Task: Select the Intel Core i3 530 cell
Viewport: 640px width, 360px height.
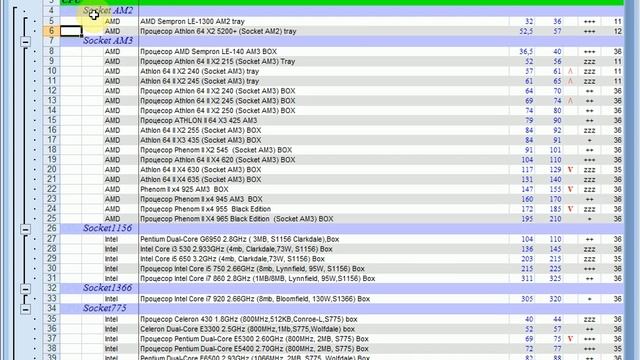Action: [324, 249]
